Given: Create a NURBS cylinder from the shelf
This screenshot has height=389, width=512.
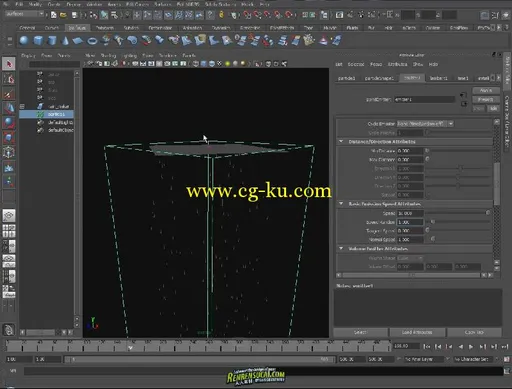Looking at the screenshot, I should coord(52,41).
